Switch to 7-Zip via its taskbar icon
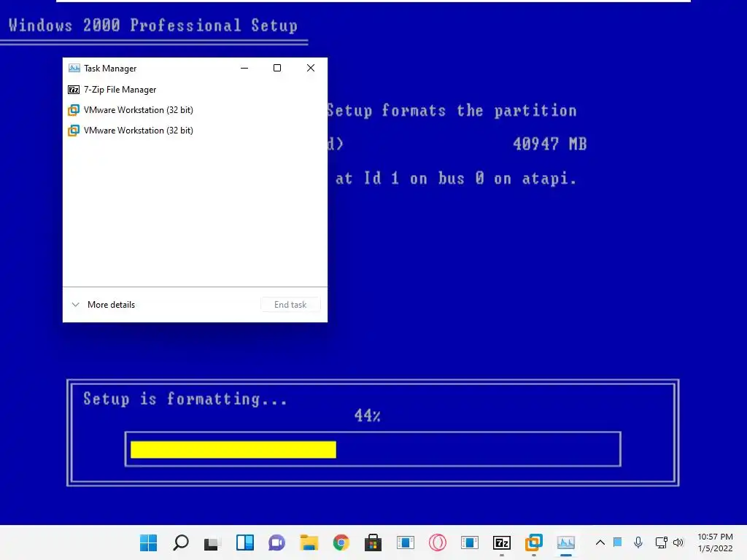The width and height of the screenshot is (747, 560). coord(502,542)
